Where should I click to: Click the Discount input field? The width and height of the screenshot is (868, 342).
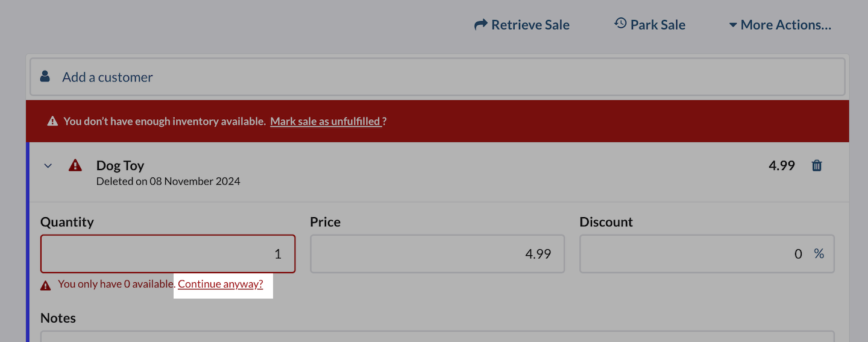point(693,254)
